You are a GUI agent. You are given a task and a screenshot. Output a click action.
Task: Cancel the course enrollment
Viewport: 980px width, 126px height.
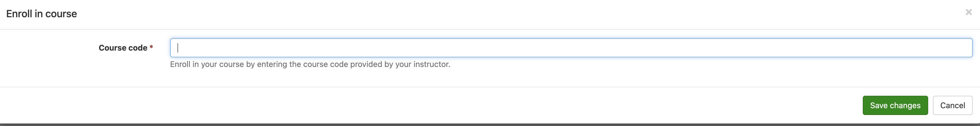point(952,105)
